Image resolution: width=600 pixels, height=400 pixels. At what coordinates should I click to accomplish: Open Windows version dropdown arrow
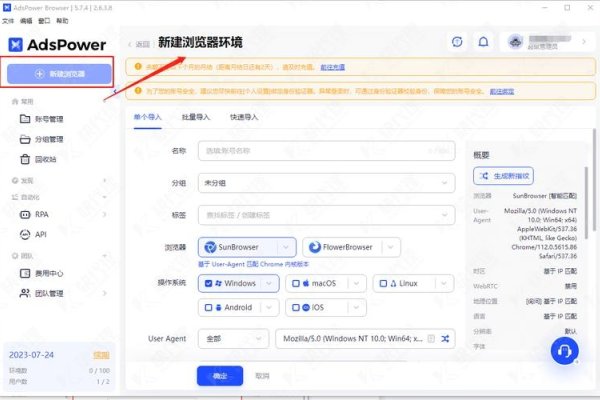[x=269, y=284]
